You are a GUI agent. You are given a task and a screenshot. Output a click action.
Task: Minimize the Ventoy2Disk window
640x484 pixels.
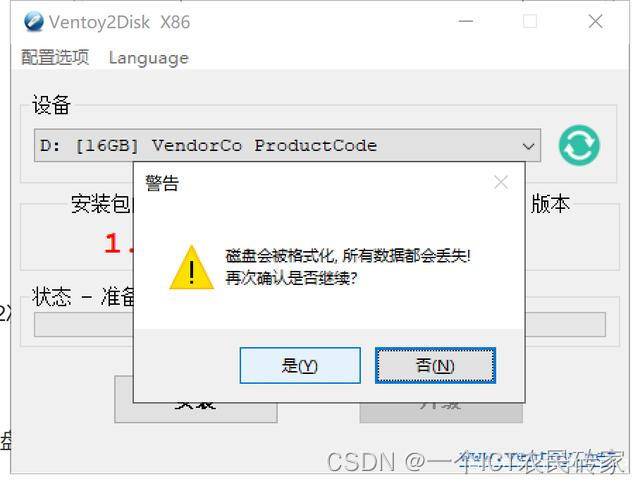pyautogui.click(x=466, y=21)
